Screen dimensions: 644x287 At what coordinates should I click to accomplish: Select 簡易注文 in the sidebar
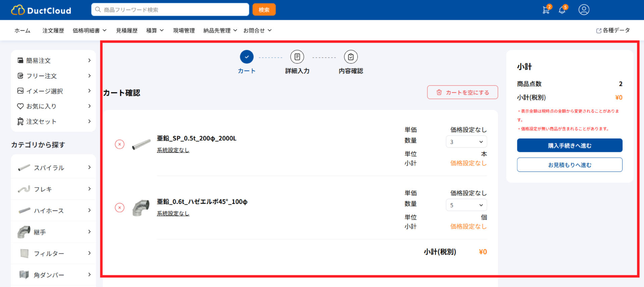[54, 61]
